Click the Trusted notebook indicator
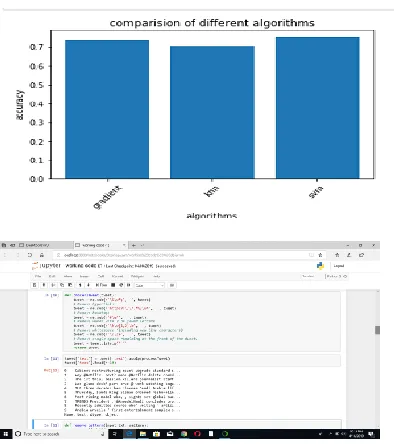Viewport: 394px width, 444px height. click(x=308, y=276)
